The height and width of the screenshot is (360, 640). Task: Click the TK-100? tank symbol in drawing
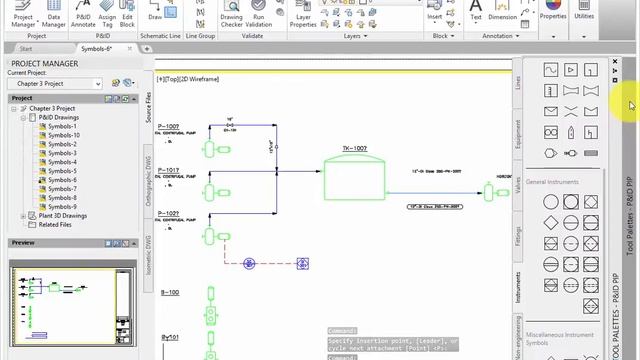pyautogui.click(x=354, y=177)
